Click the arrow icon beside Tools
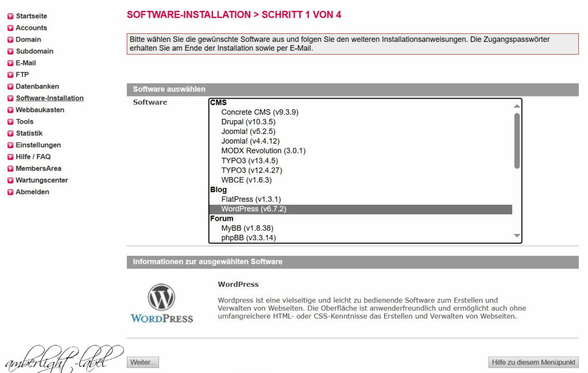Viewport: 588px width, 373px height. [x=10, y=122]
